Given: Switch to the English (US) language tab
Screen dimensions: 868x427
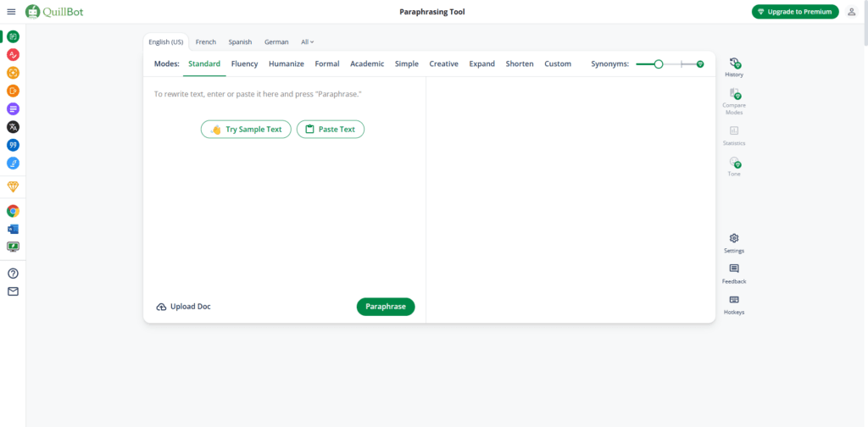Looking at the screenshot, I should pos(166,42).
